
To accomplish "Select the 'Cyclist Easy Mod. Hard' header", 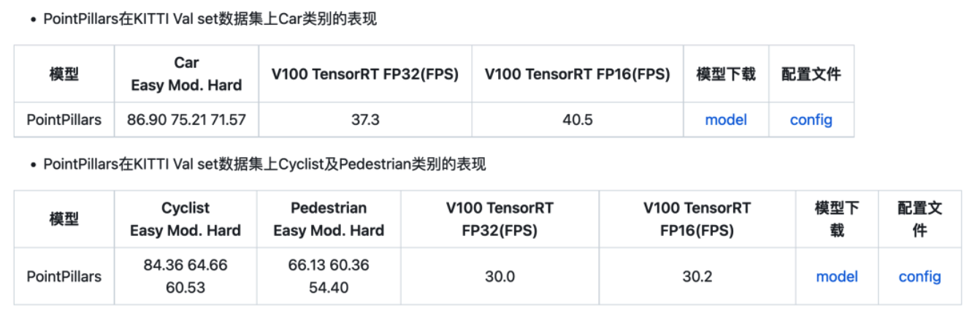I will coord(185,219).
